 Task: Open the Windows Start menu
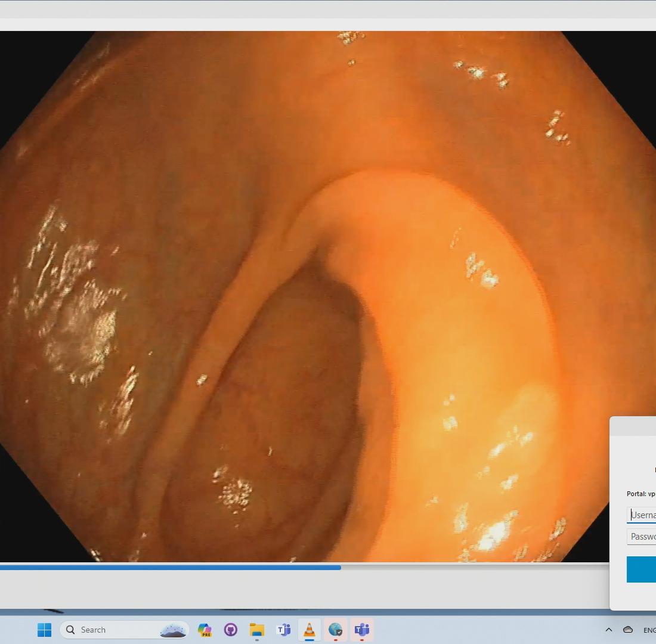pyautogui.click(x=44, y=629)
